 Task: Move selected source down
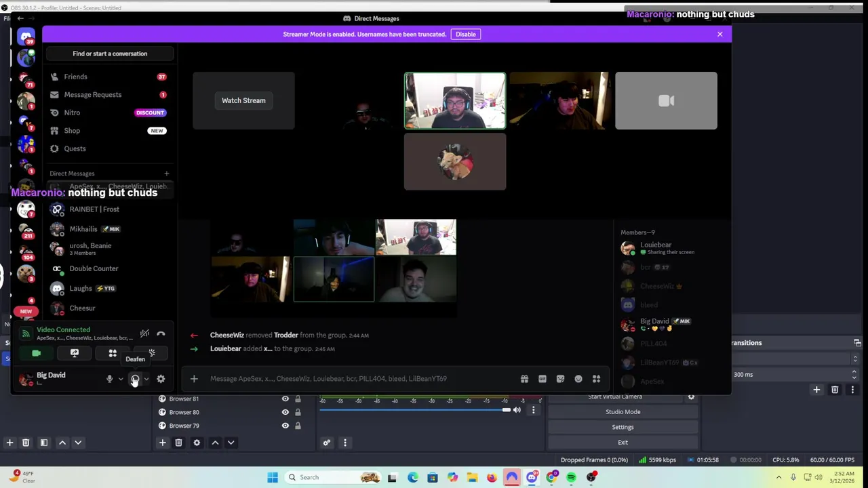[231, 443]
